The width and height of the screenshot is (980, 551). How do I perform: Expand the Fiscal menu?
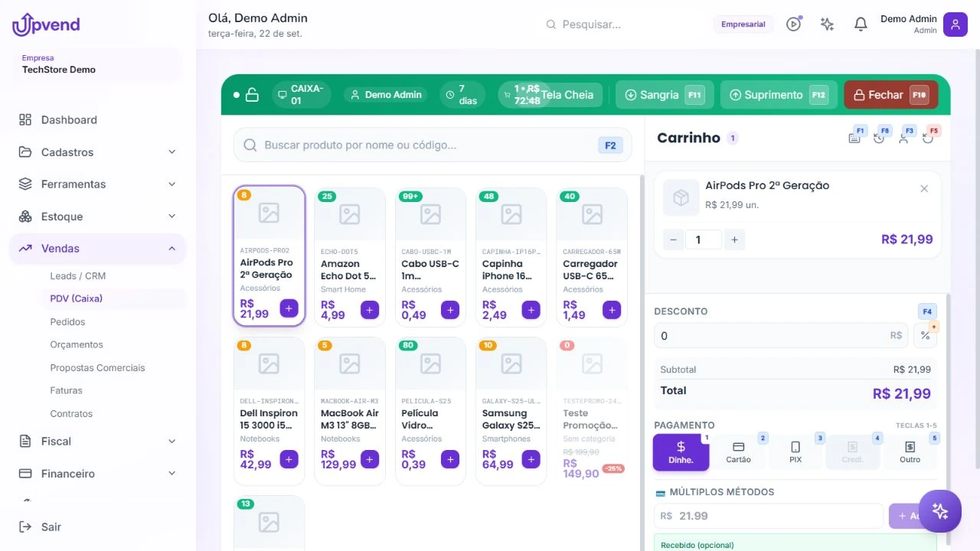pos(98,442)
